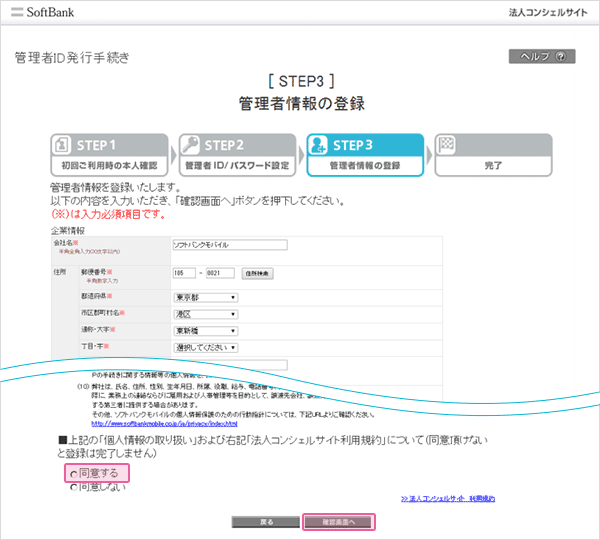Click the 会社名 text field
The width and height of the screenshot is (600, 540).
point(229,244)
